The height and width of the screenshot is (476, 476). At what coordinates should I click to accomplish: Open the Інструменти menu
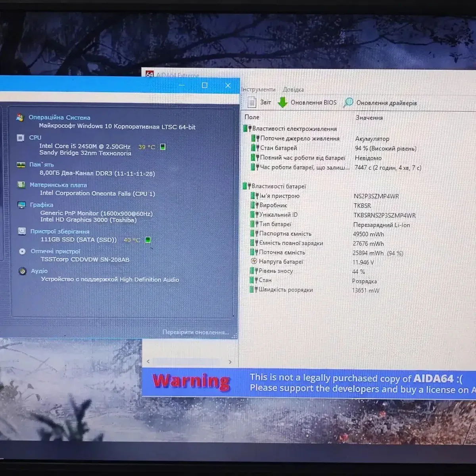[x=258, y=90]
